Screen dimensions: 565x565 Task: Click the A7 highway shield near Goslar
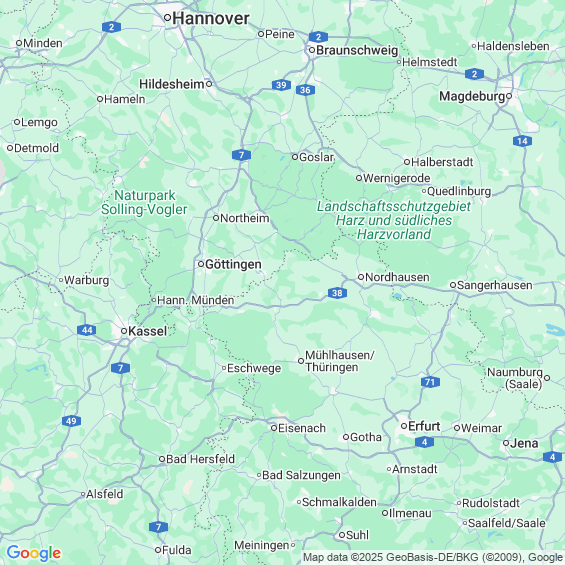pos(241,155)
